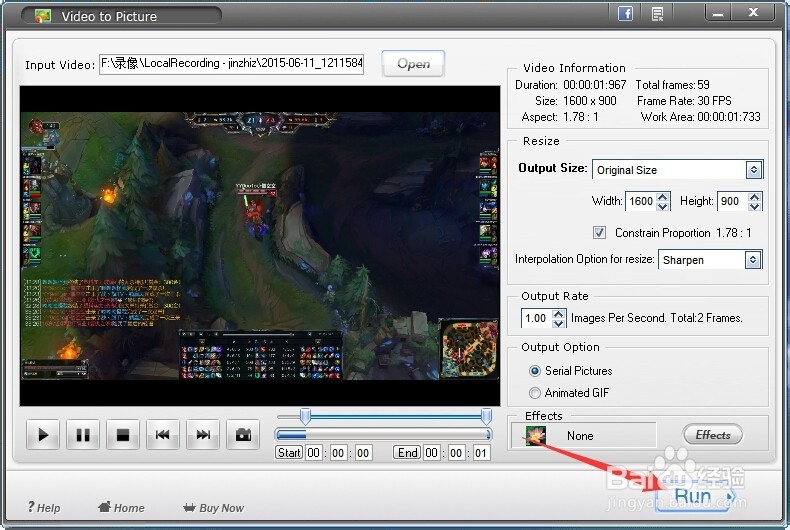Stop the video playback
The width and height of the screenshot is (790, 530).
123,434
